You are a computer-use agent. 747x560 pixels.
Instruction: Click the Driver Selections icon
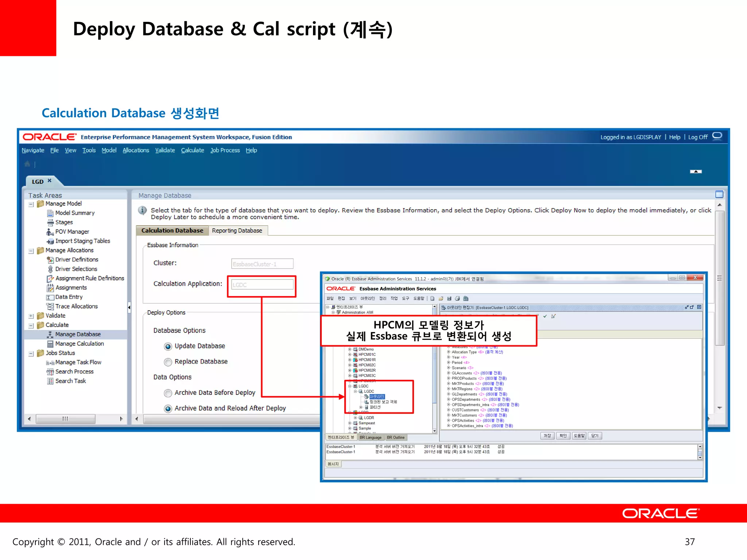click(50, 269)
